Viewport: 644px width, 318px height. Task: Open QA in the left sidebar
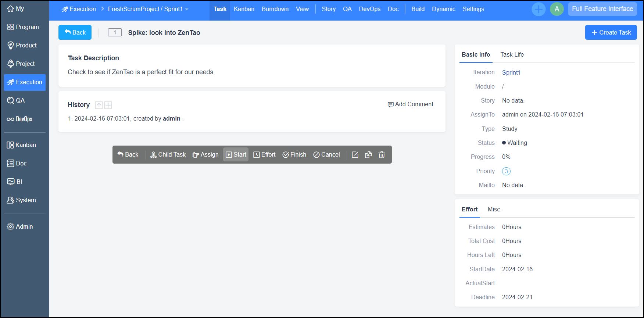click(16, 100)
